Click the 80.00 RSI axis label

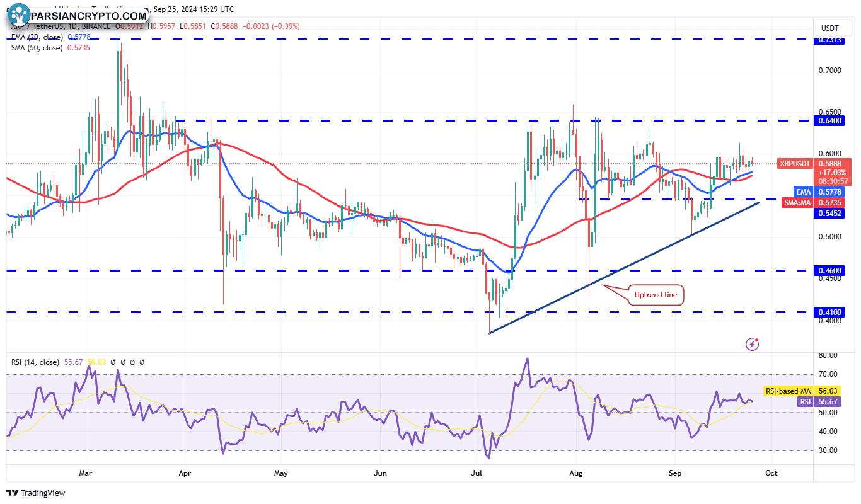(x=829, y=355)
